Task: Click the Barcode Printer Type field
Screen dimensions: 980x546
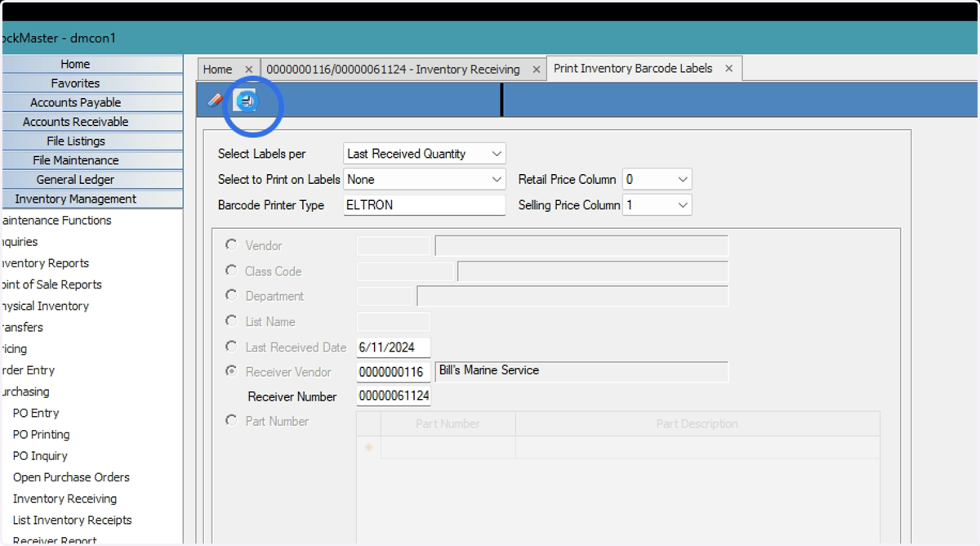Action: click(425, 205)
